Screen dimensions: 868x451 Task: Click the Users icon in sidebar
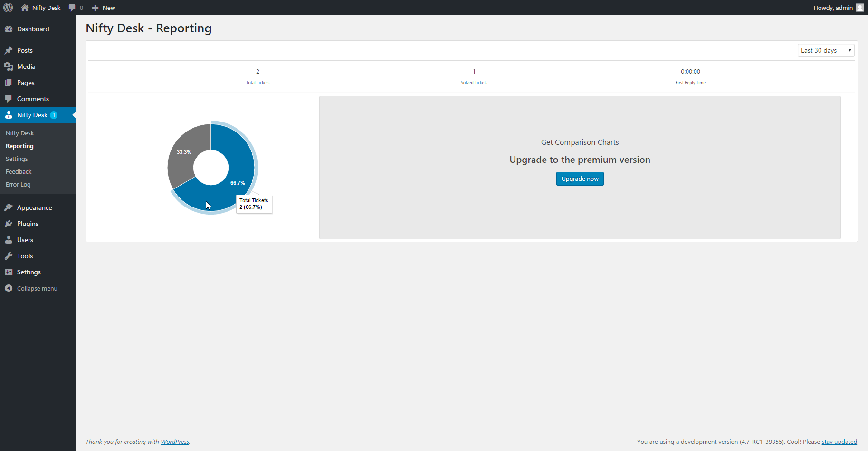[9, 240]
